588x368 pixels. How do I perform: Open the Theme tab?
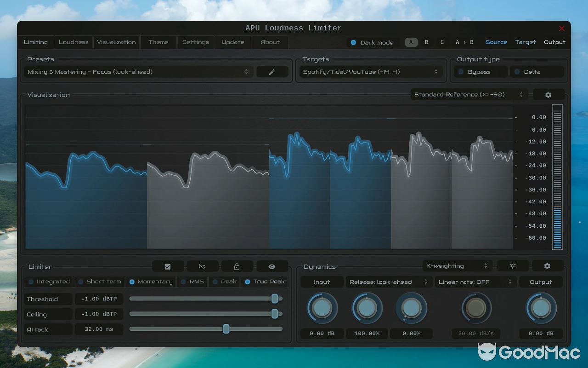[158, 42]
